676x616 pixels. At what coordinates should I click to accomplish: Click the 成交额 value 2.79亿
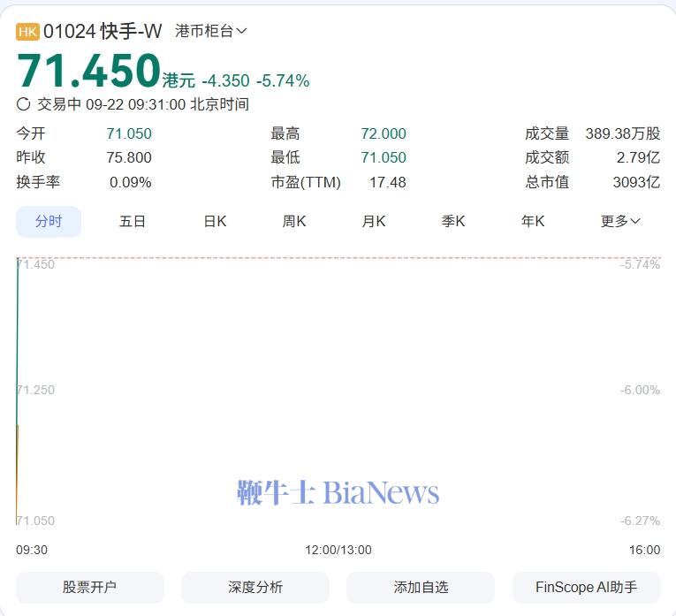[x=638, y=158]
